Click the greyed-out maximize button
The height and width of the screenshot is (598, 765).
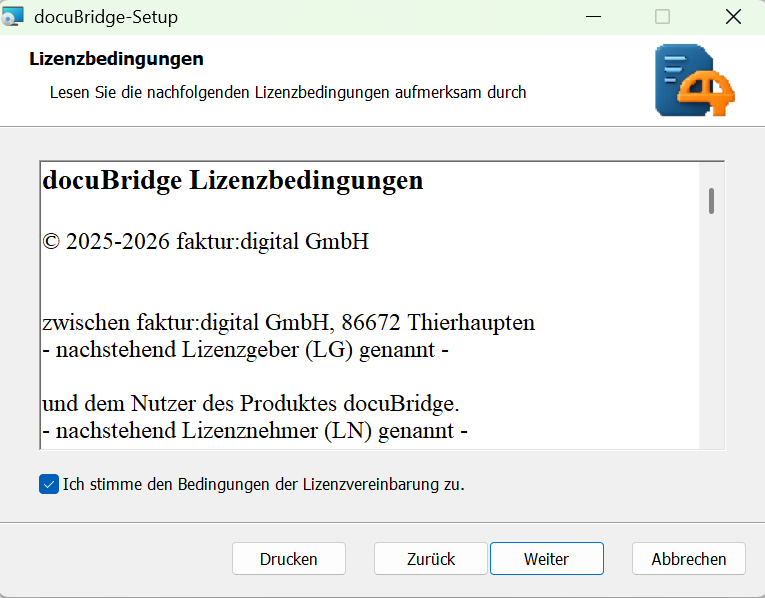pyautogui.click(x=663, y=17)
